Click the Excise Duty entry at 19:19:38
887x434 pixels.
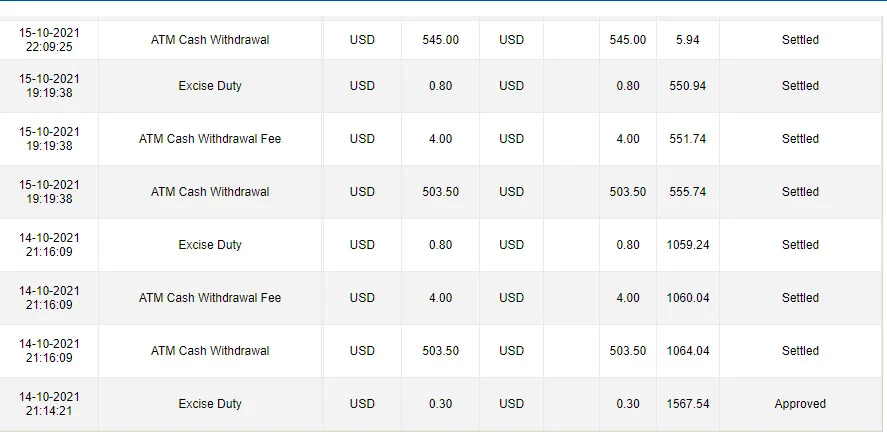(x=210, y=86)
